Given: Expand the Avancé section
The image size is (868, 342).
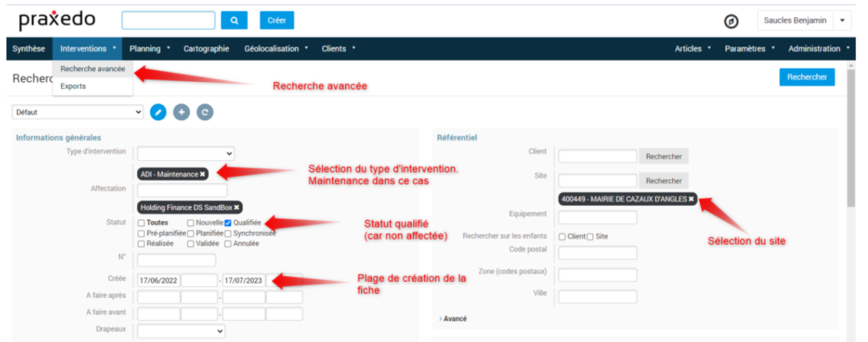Looking at the screenshot, I should click(453, 318).
